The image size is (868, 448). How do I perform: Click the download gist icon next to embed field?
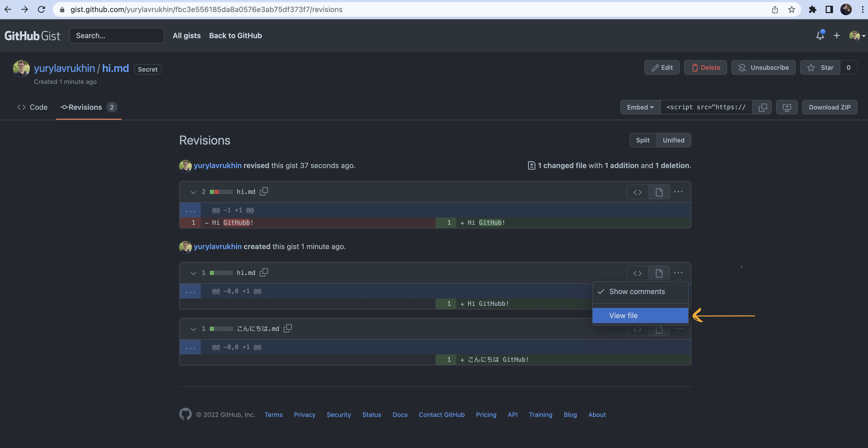tap(787, 107)
